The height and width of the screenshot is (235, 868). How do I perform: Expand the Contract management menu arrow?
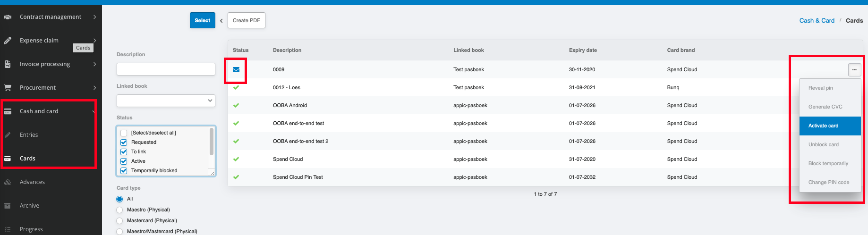94,17
